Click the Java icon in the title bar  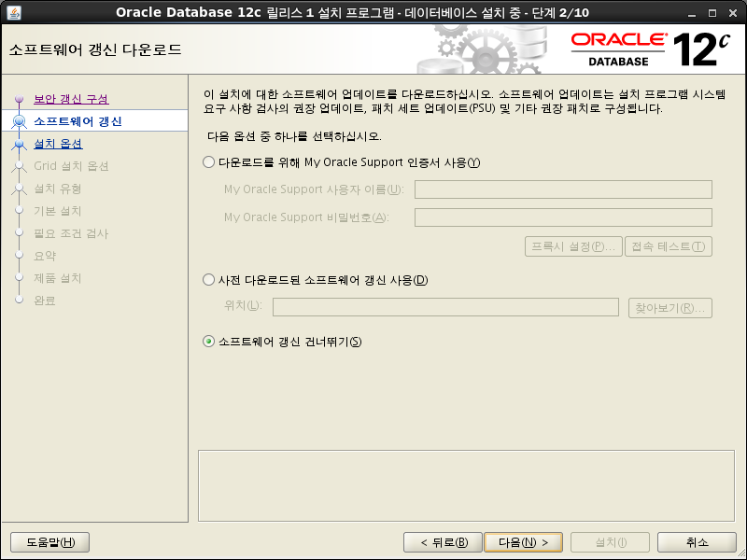tap(14, 11)
